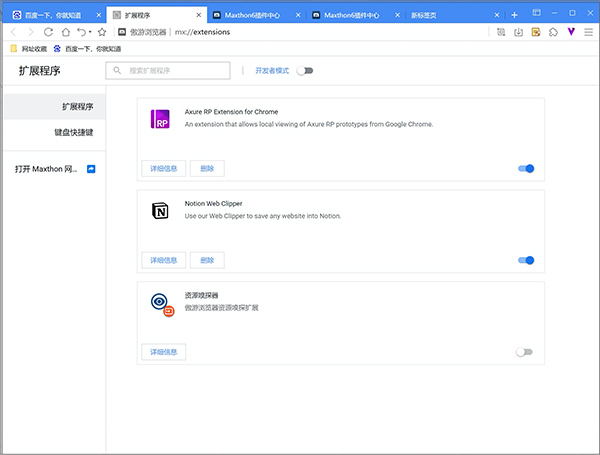Click the bookmark star icon
This screenshot has width=600, height=455.
[x=102, y=32]
